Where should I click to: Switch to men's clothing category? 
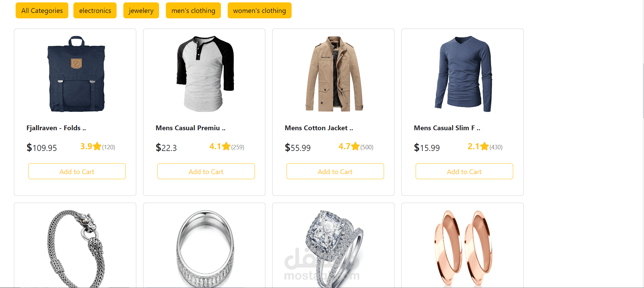[x=193, y=11]
